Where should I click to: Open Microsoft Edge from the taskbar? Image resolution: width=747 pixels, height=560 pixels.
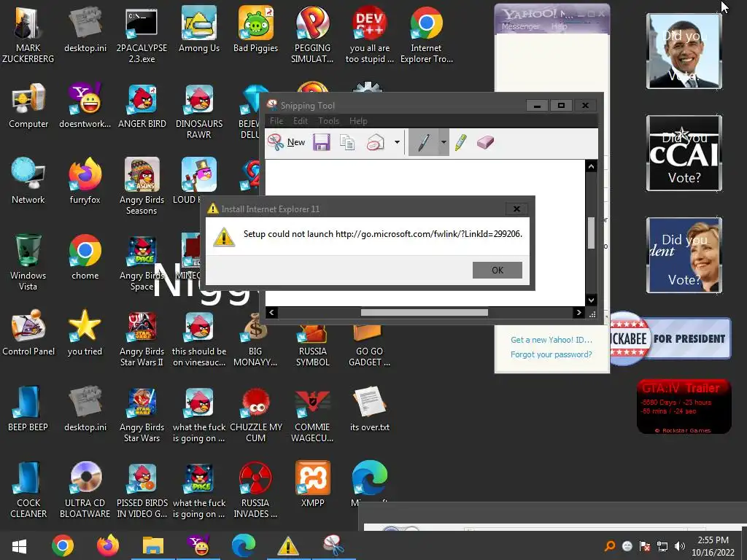click(244, 545)
